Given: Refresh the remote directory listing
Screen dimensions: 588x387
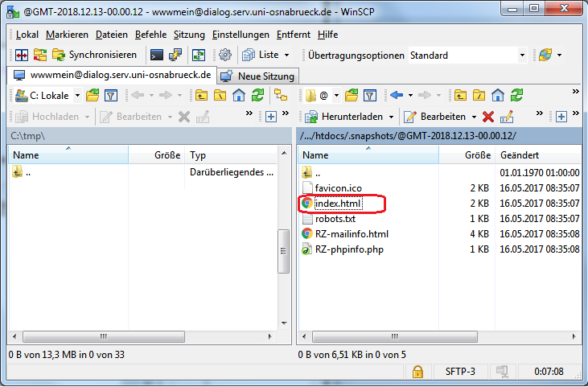Looking at the screenshot, I should [516, 95].
